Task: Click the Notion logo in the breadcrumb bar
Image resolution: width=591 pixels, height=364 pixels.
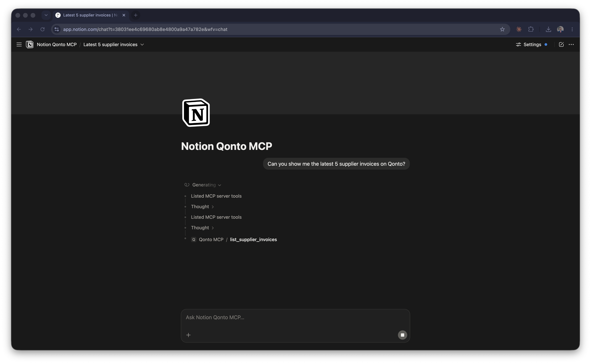Action: click(x=30, y=44)
